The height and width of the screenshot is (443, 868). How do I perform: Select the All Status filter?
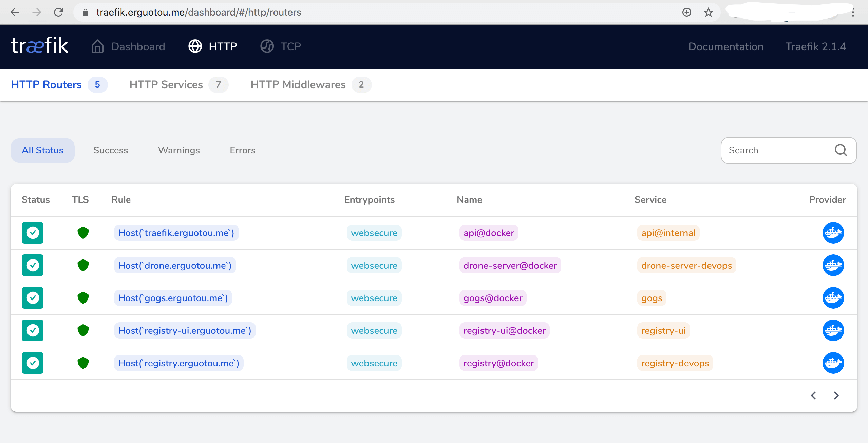[43, 150]
